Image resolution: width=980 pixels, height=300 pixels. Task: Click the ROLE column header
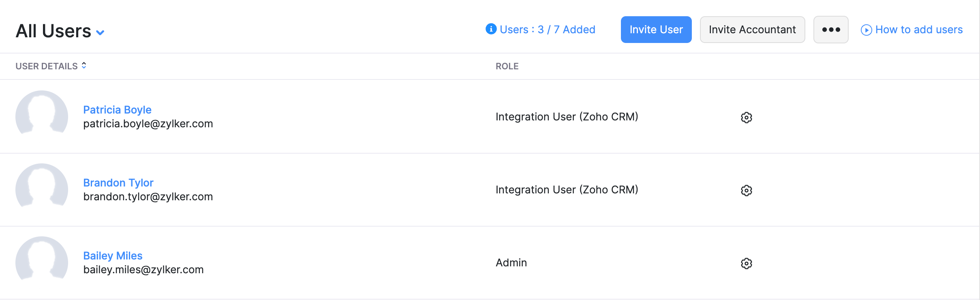pyautogui.click(x=507, y=66)
